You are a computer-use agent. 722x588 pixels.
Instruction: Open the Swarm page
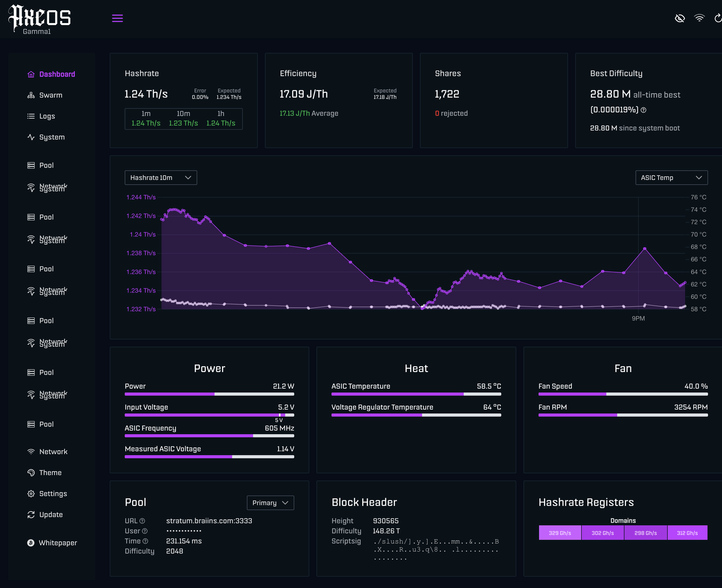pyautogui.click(x=51, y=95)
